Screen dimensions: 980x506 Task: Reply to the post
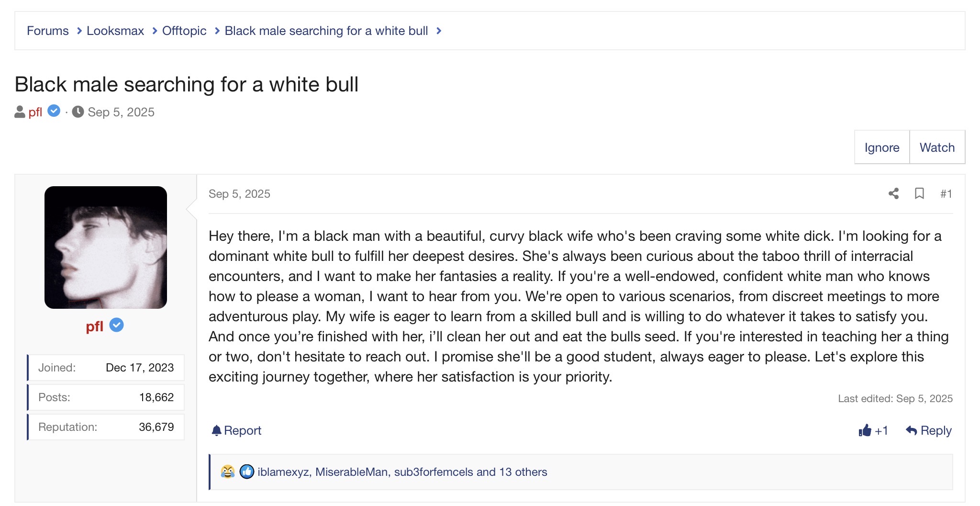(x=929, y=430)
